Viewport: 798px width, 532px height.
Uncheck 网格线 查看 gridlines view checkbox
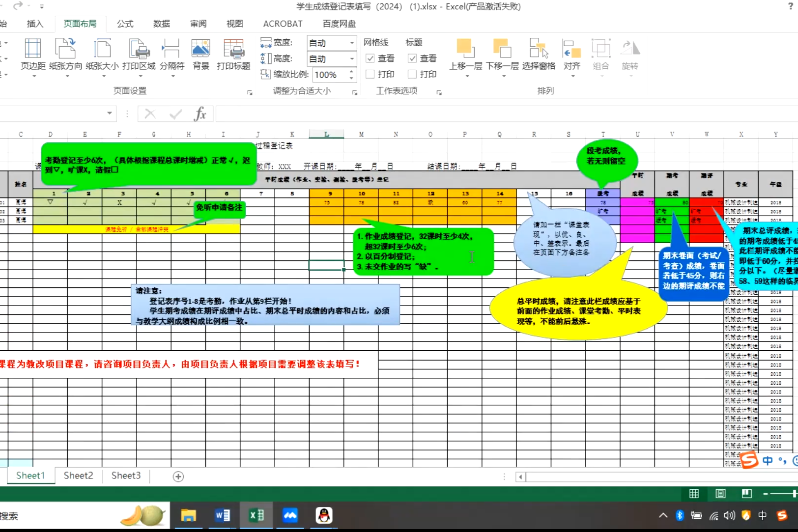(370, 58)
